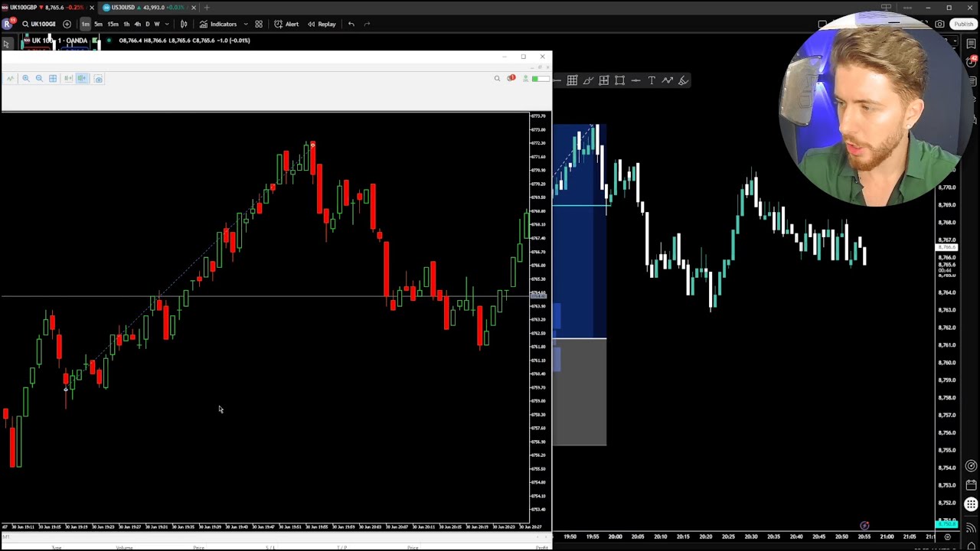Select the rectangle shape drawing tool
This screenshot has width=980, height=551.
(620, 80)
